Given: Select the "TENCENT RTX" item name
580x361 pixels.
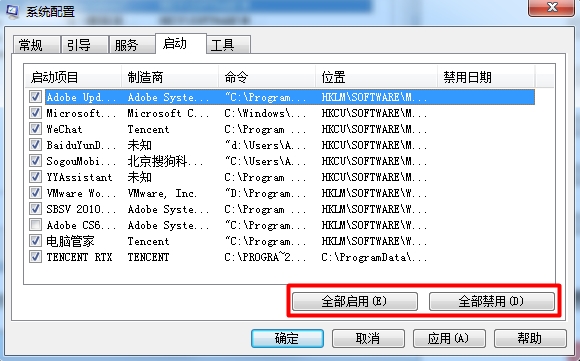Looking at the screenshot, I should tap(79, 257).
